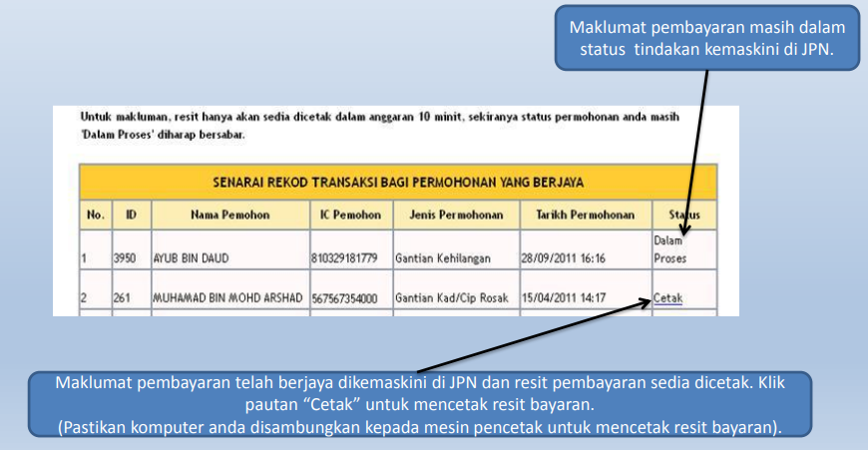Click row number "1" cell

pyautogui.click(x=96, y=250)
